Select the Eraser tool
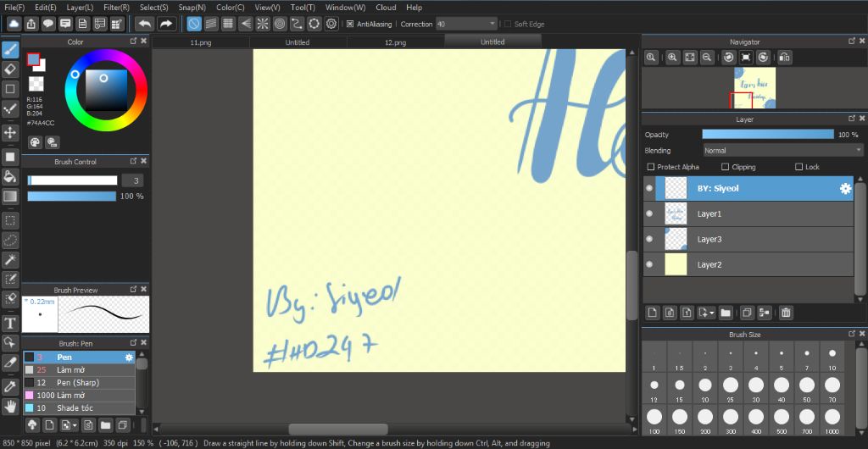The width and height of the screenshot is (868, 449). [10, 69]
